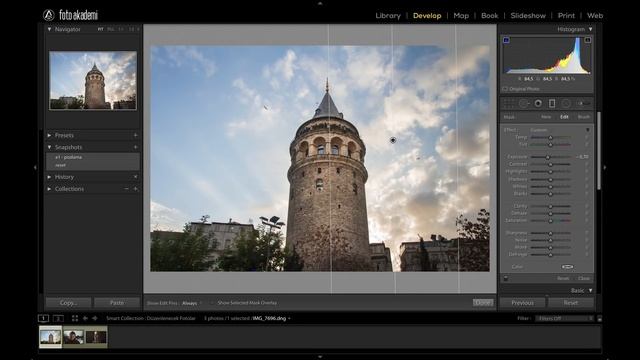The width and height of the screenshot is (640, 360).
Task: Add collection with Collections plus icon
Action: click(136, 189)
